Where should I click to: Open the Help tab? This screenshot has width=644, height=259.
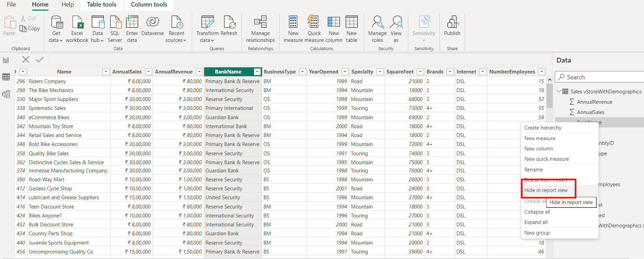(x=68, y=4)
